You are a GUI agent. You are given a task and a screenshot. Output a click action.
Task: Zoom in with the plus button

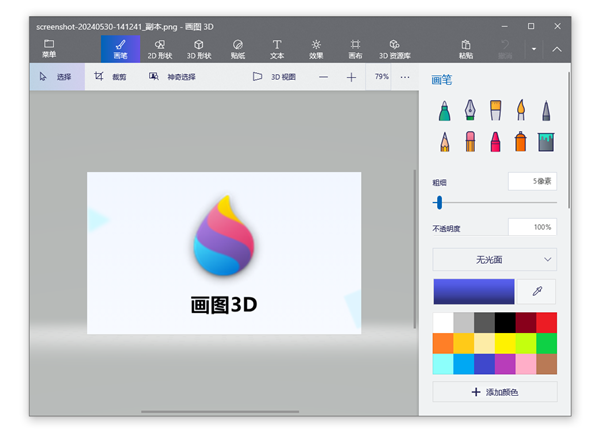click(x=351, y=77)
